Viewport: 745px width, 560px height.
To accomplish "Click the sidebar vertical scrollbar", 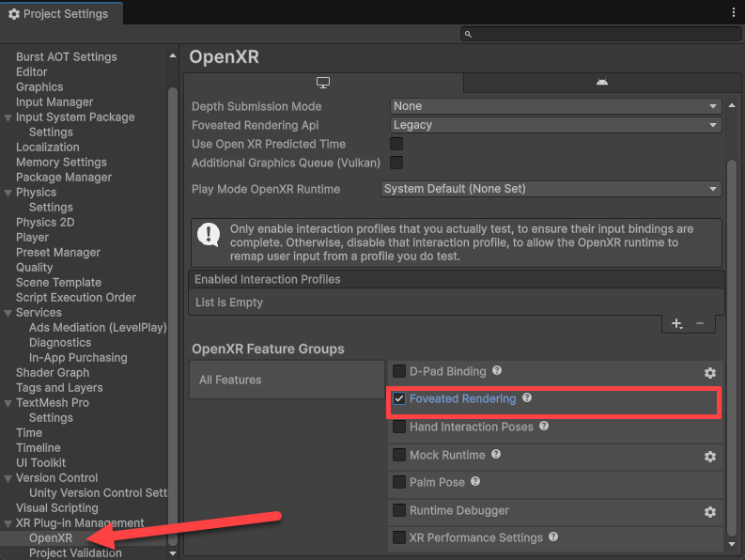I will pos(173,316).
